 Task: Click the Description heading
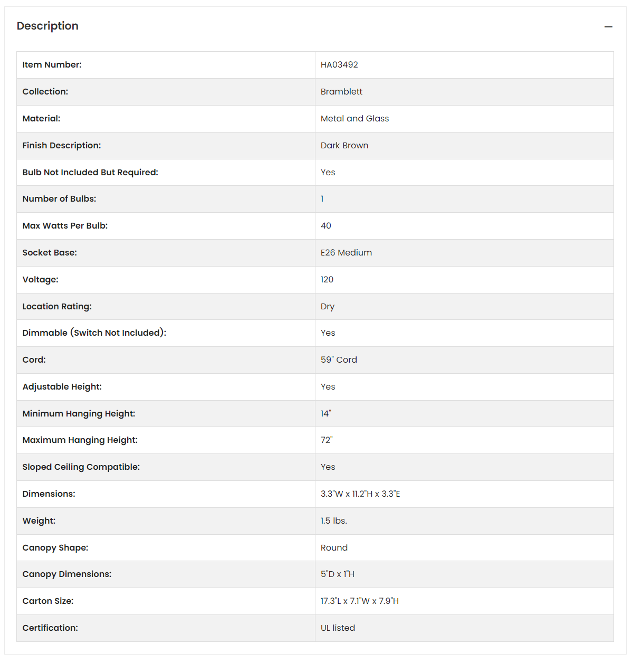47,26
